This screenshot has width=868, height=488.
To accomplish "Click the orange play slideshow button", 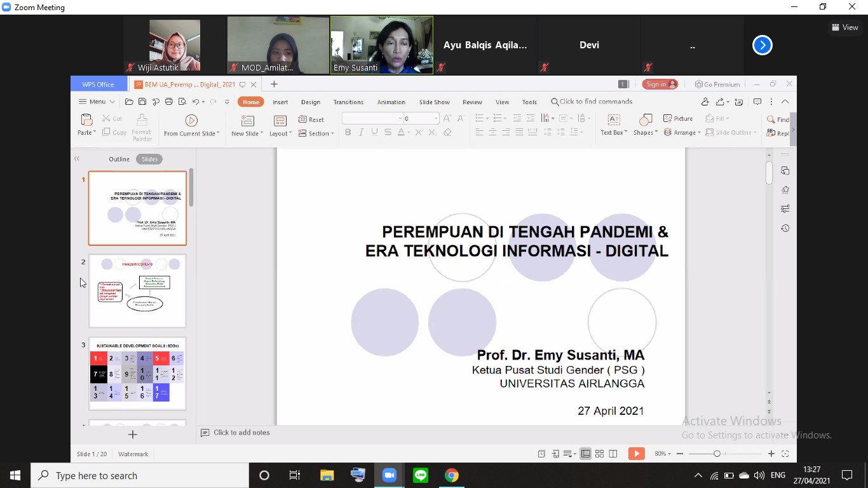I will point(636,454).
